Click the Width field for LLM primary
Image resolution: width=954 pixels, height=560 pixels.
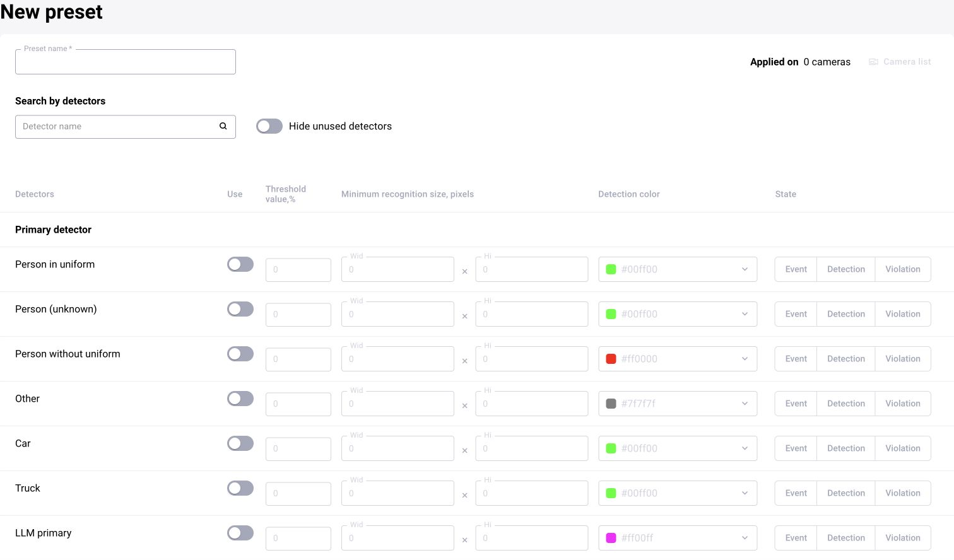click(397, 538)
